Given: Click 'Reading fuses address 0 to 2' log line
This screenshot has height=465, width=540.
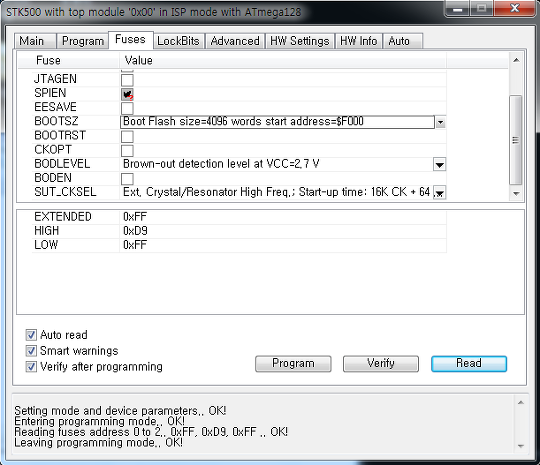Looking at the screenshot, I should pos(151,432).
